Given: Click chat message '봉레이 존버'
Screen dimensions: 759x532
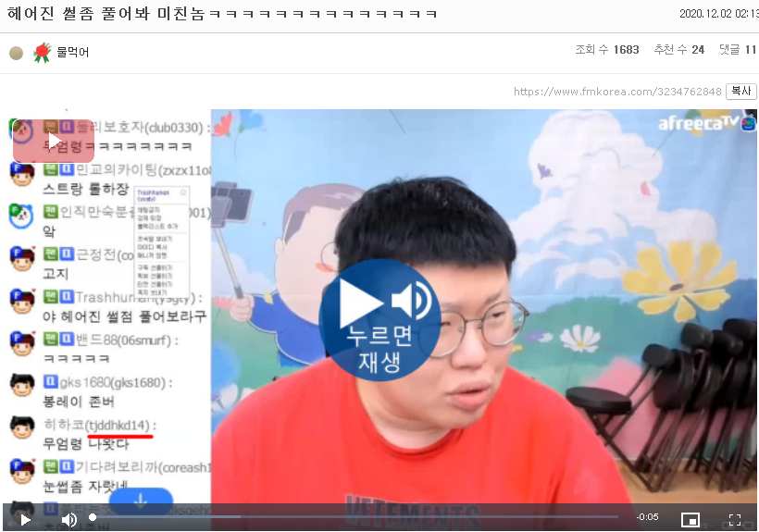Looking at the screenshot, I should pyautogui.click(x=79, y=402).
